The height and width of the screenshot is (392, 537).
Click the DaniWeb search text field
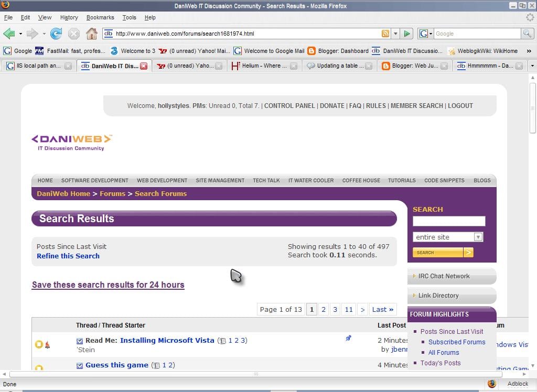point(449,221)
